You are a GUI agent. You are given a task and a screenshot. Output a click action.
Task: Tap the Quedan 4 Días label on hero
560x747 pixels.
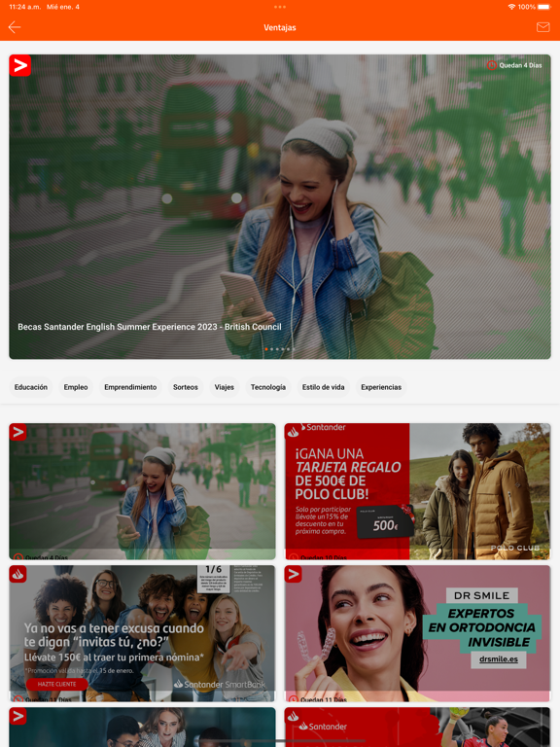click(x=520, y=65)
